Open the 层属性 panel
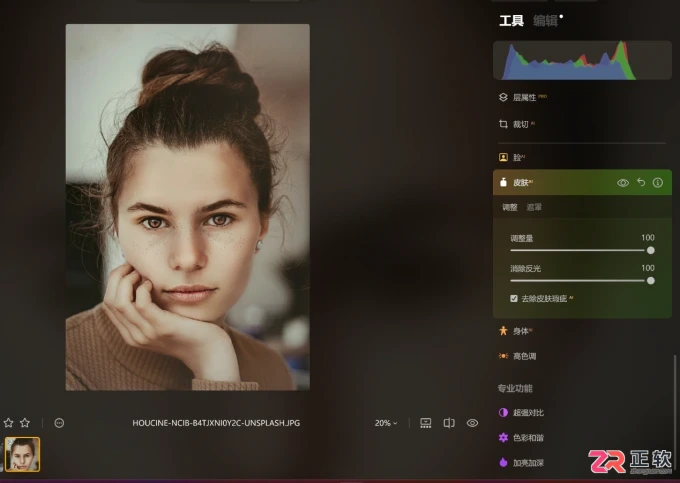The width and height of the screenshot is (680, 483). tap(524, 98)
